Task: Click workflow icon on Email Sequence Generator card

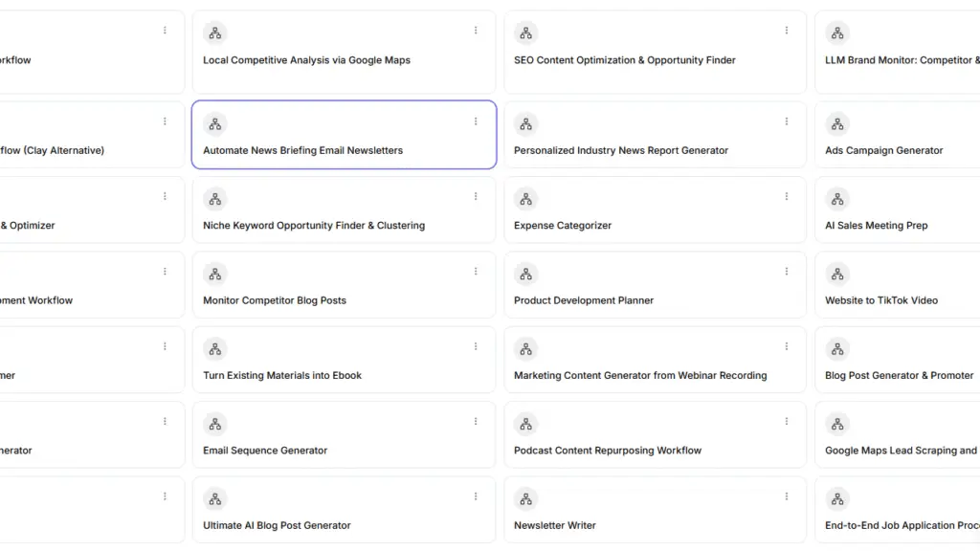Action: 215,424
